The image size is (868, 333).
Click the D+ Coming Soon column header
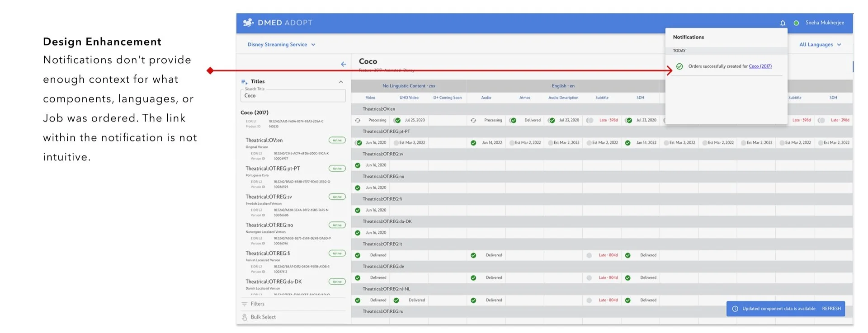[448, 98]
